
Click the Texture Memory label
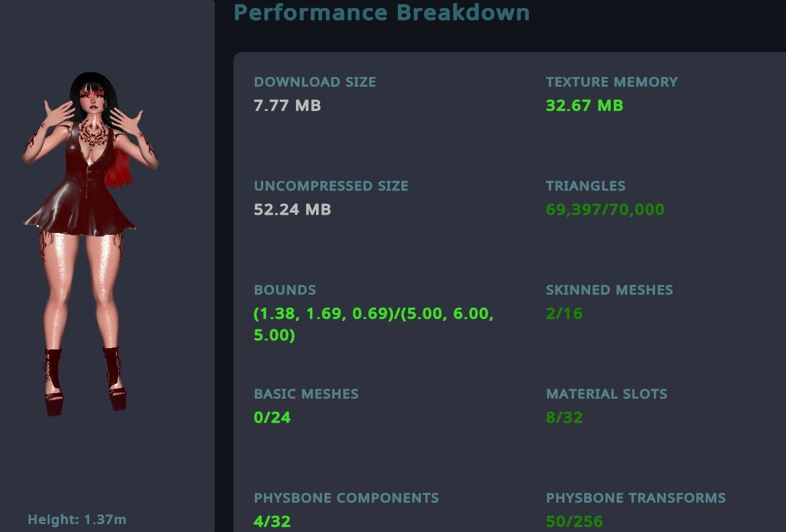coord(611,82)
